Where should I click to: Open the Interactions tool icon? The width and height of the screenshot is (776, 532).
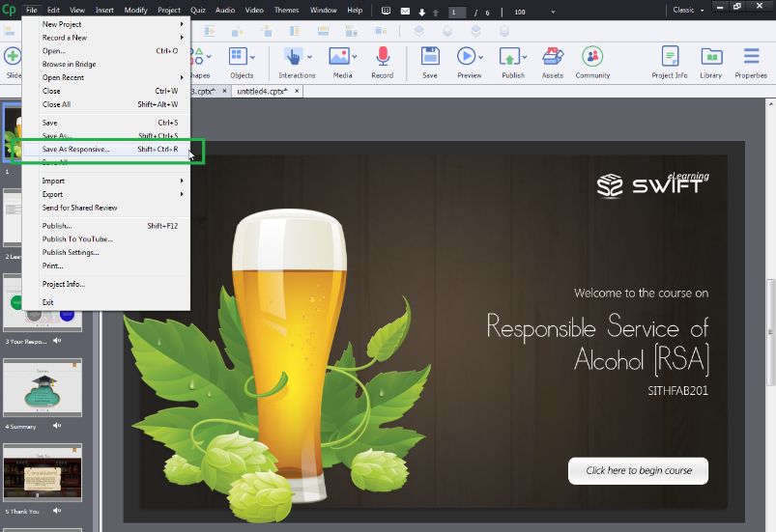(294, 56)
